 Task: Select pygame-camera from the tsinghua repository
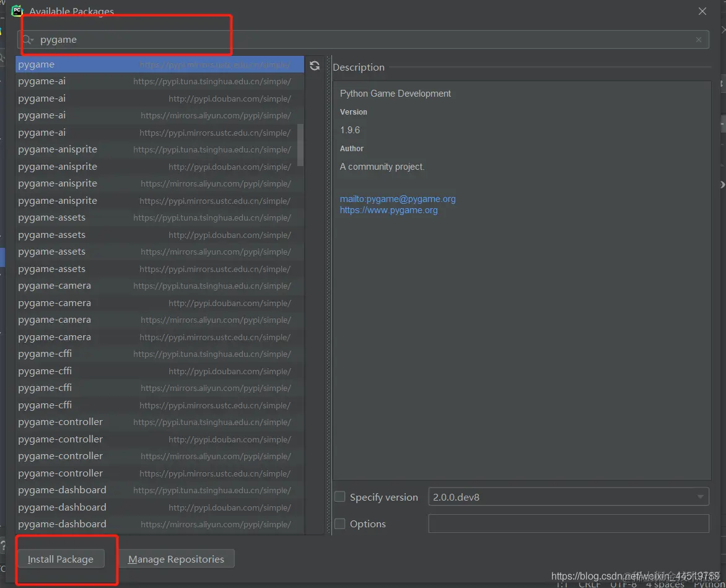tap(160, 286)
